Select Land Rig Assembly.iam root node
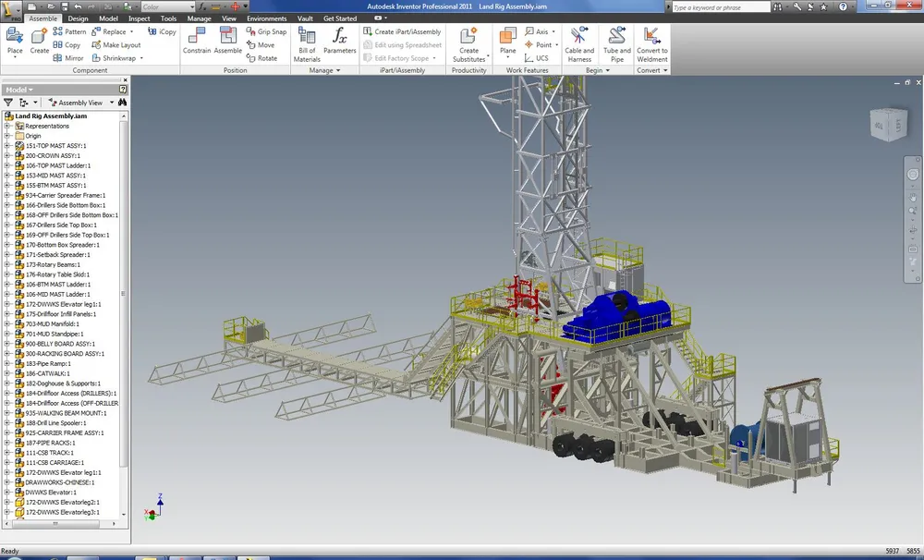The width and height of the screenshot is (924, 560). (51, 116)
